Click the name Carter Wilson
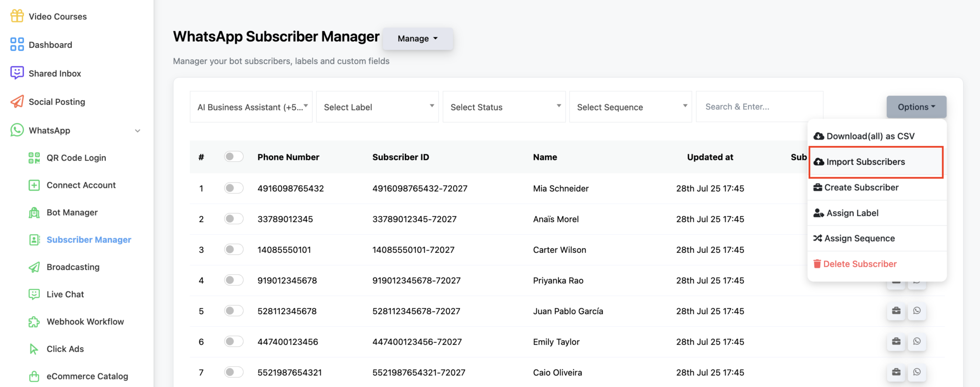980x387 pixels. [559, 250]
